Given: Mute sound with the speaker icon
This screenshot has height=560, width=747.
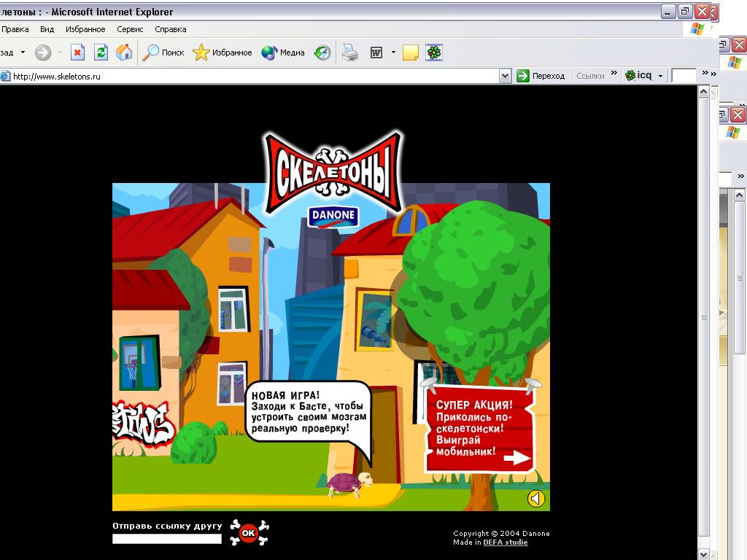Looking at the screenshot, I should click(x=536, y=498).
